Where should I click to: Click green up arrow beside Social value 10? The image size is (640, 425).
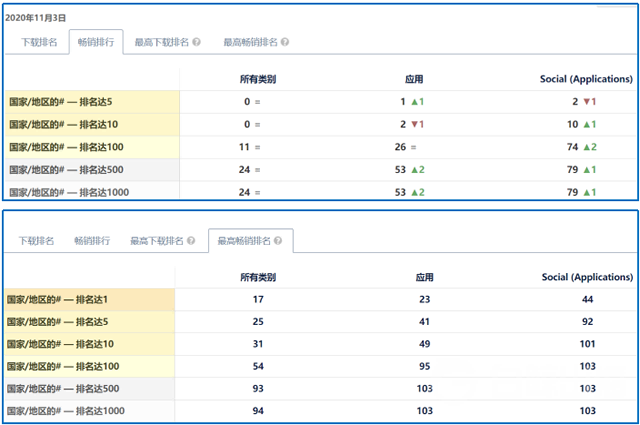(590, 124)
